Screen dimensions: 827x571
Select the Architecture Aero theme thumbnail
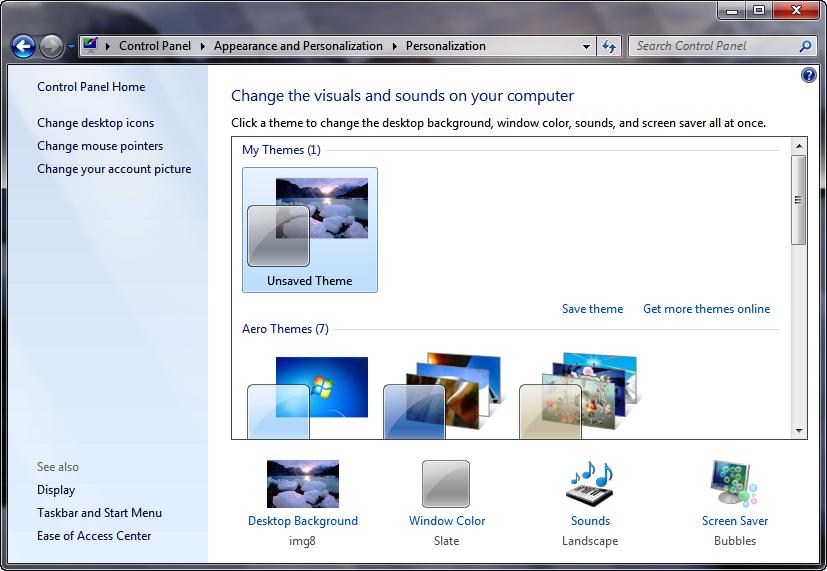pos(442,395)
